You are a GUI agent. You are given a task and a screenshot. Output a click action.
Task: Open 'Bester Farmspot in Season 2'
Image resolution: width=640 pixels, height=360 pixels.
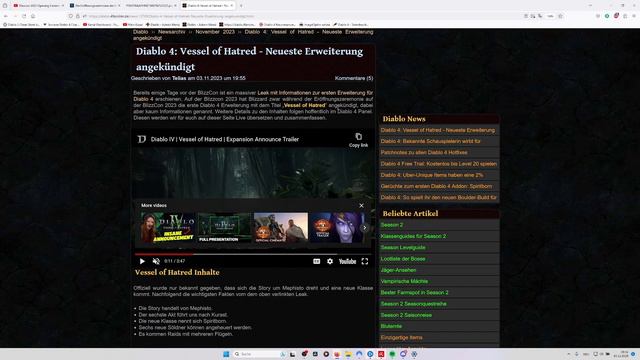click(x=414, y=293)
